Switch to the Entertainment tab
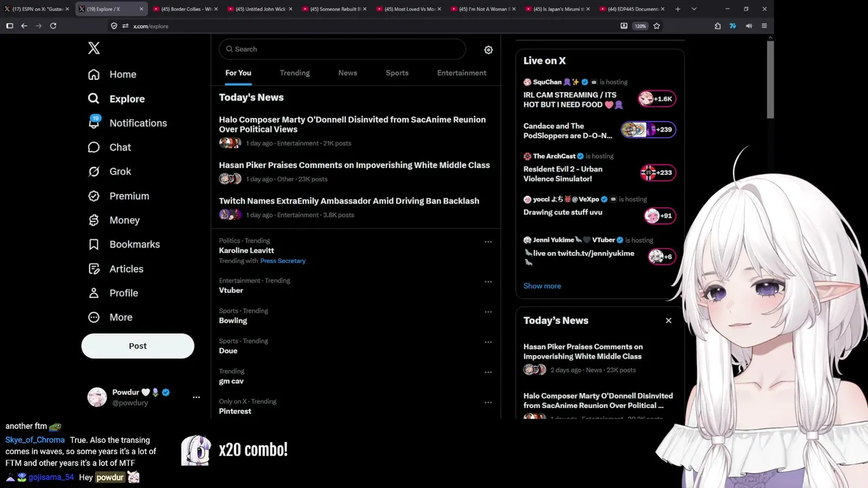This screenshot has width=868, height=488. pyautogui.click(x=461, y=73)
